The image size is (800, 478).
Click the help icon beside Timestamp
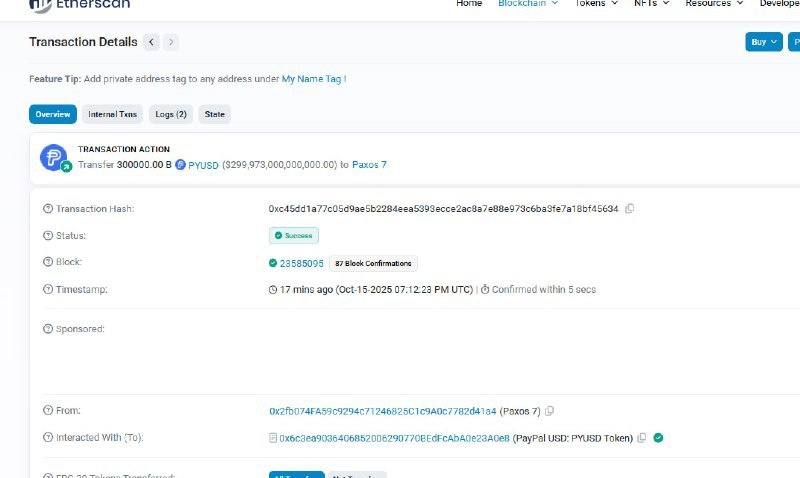[x=48, y=289]
